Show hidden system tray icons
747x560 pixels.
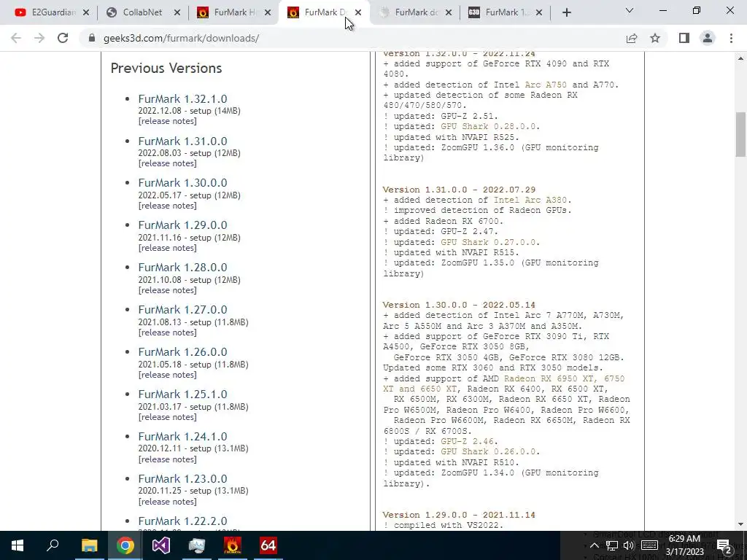click(x=594, y=545)
